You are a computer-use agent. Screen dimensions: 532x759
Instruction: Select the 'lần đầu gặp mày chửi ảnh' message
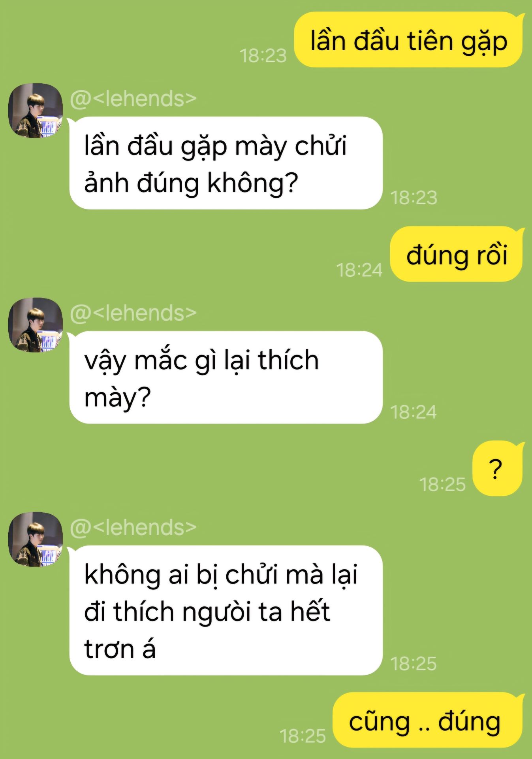(226, 163)
